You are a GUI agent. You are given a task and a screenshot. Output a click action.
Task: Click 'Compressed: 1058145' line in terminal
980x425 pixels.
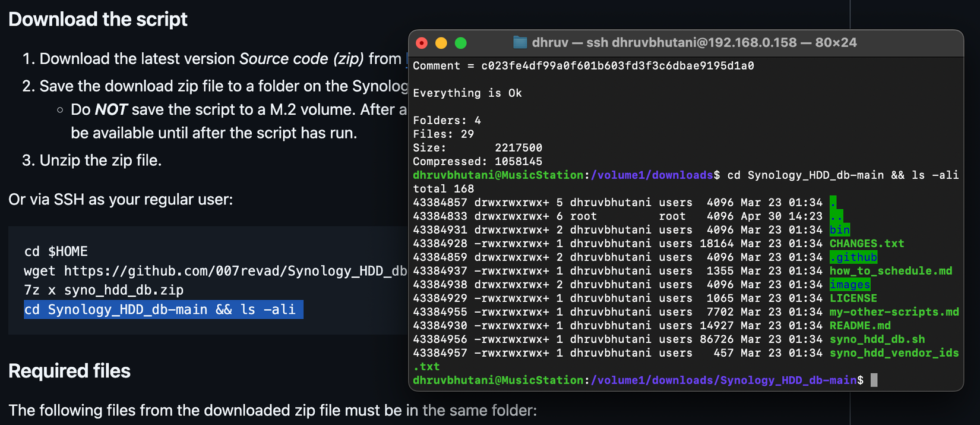tap(478, 161)
